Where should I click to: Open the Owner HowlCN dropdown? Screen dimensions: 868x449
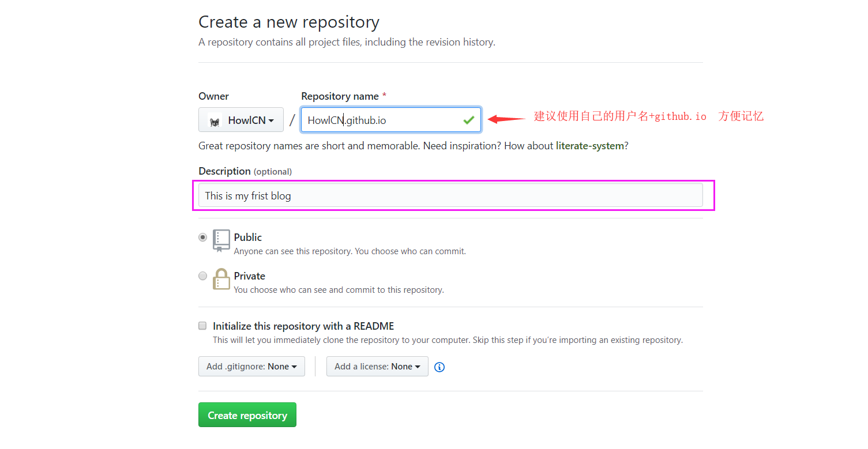coord(241,120)
